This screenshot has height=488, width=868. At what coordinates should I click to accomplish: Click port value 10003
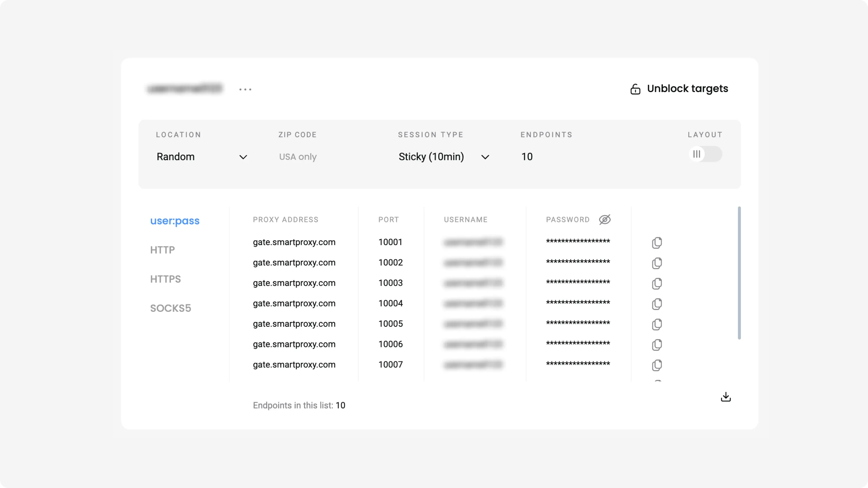click(390, 283)
